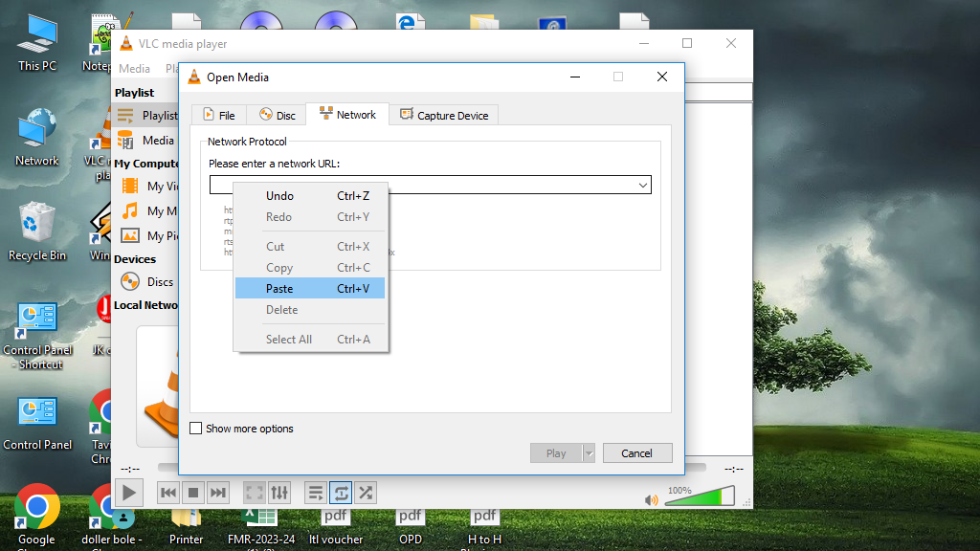Toggle random shuffle playback
Viewport: 980px width, 551px height.
pos(366,493)
